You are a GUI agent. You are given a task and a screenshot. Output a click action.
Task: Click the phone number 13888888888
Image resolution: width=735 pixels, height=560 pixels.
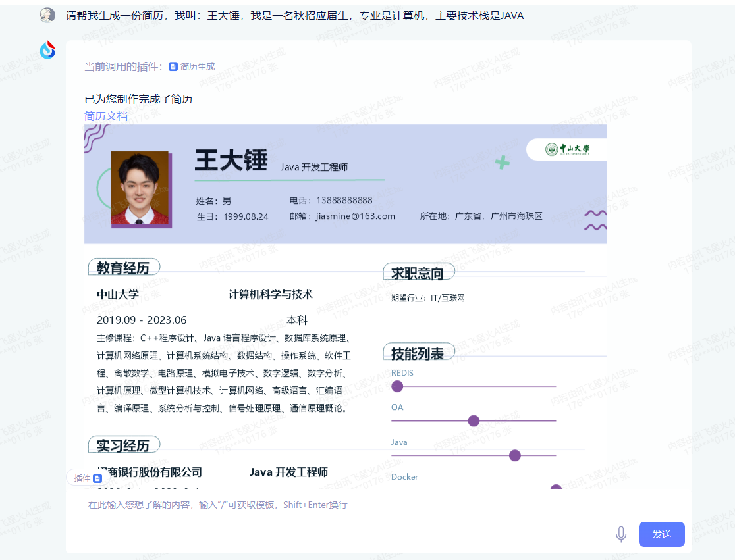344,201
